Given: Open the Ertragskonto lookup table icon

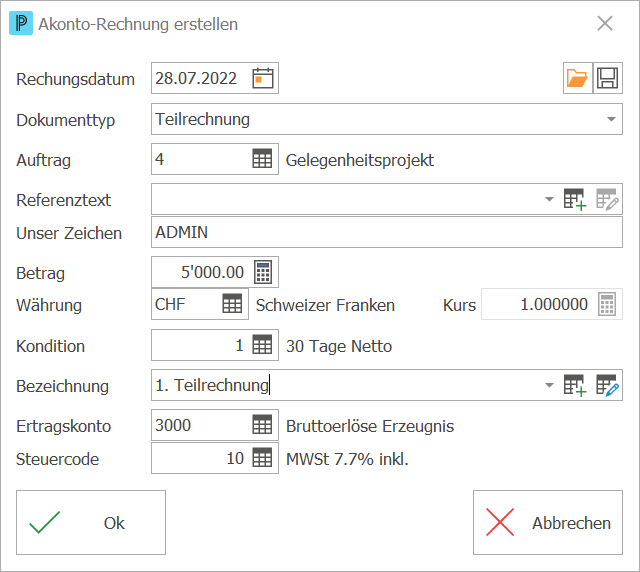Looking at the screenshot, I should coord(262,425).
